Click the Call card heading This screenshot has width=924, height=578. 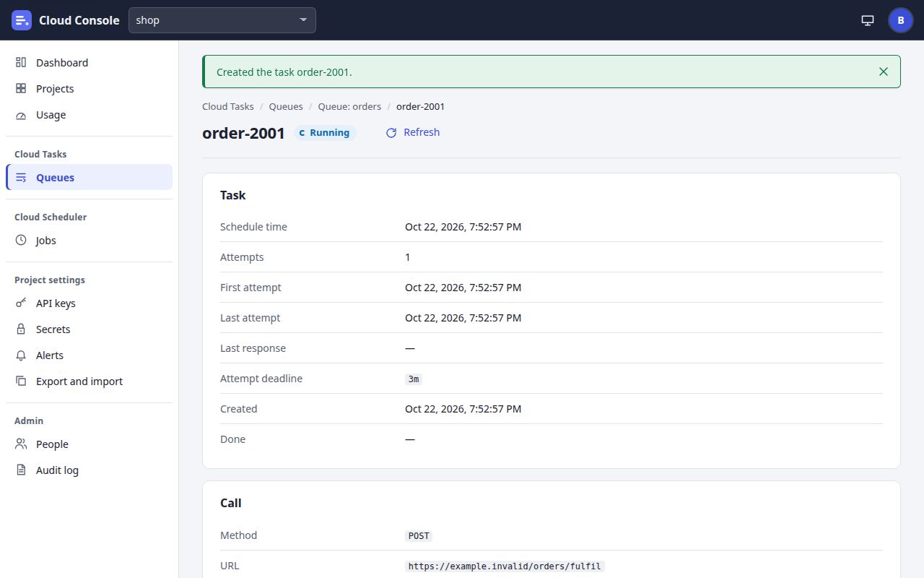click(x=231, y=503)
